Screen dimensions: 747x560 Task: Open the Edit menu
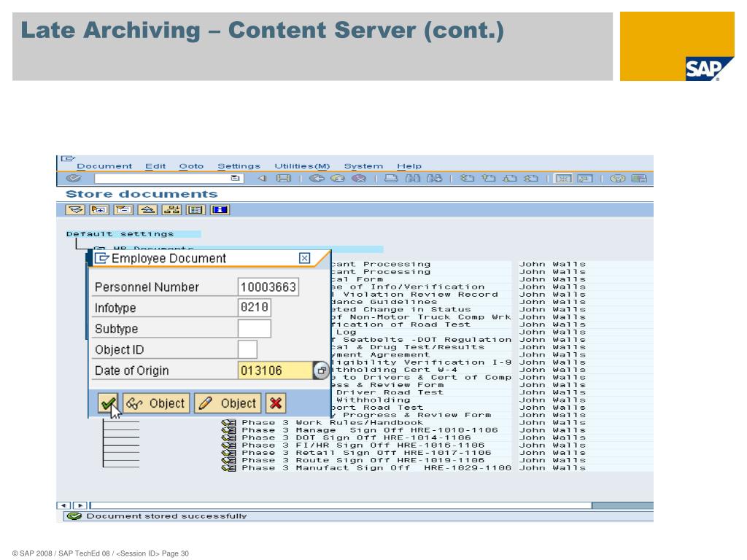(155, 166)
